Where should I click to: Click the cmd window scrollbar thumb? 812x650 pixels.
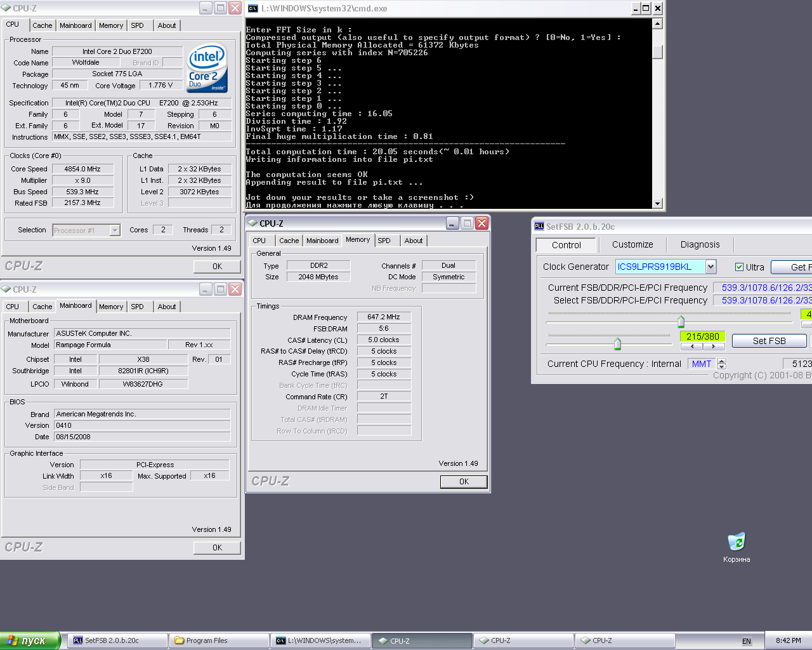tap(657, 52)
